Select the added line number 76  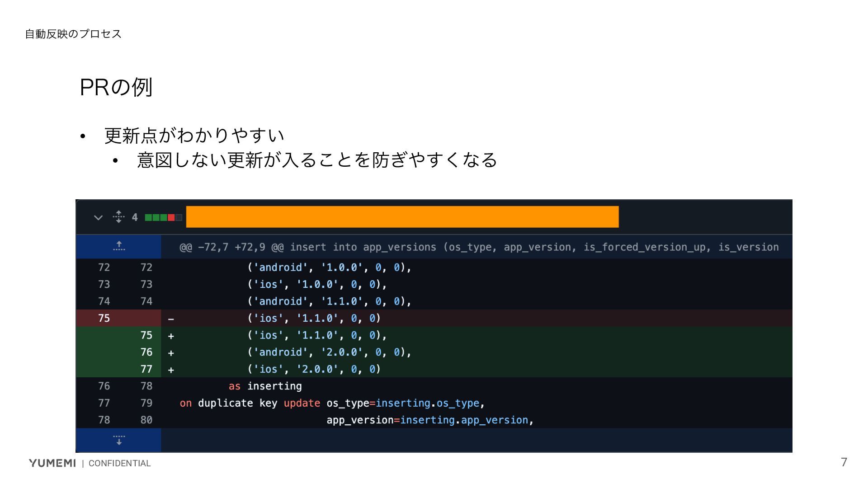pyautogui.click(x=146, y=352)
